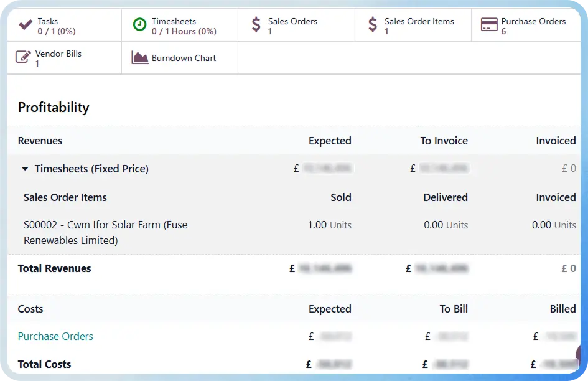Click the Total Revenues row label
Image resolution: width=588 pixels, height=381 pixels.
coord(54,268)
